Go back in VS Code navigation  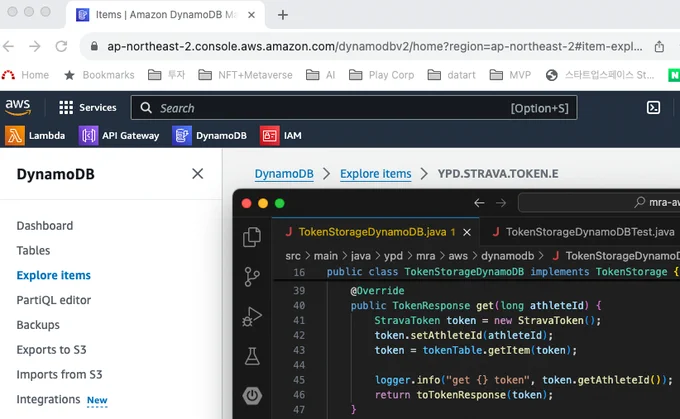click(479, 203)
